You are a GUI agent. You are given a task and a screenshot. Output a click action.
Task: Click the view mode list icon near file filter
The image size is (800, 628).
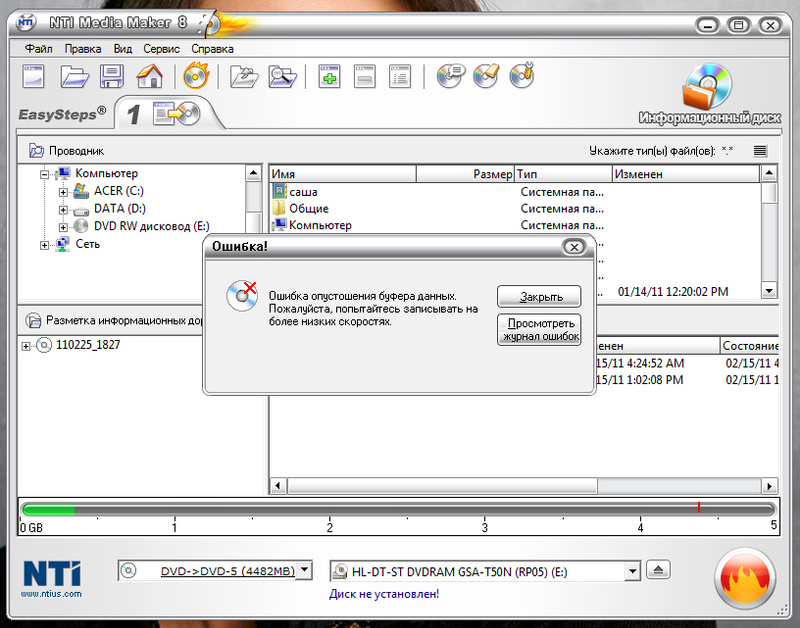(760, 150)
